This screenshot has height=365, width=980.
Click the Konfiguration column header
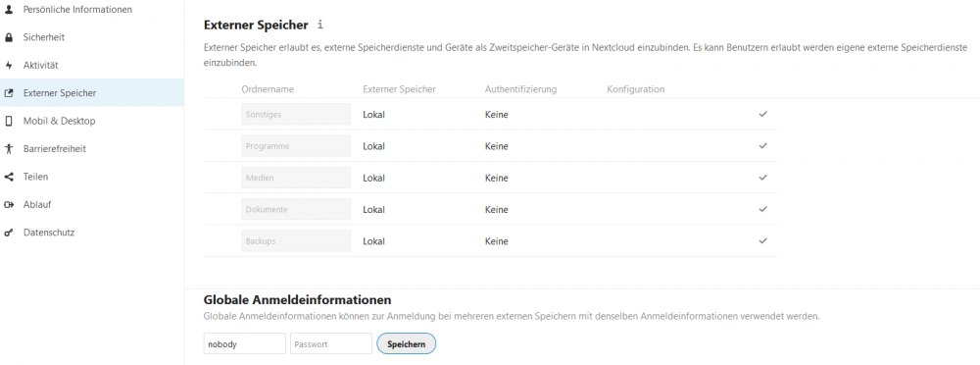point(636,89)
